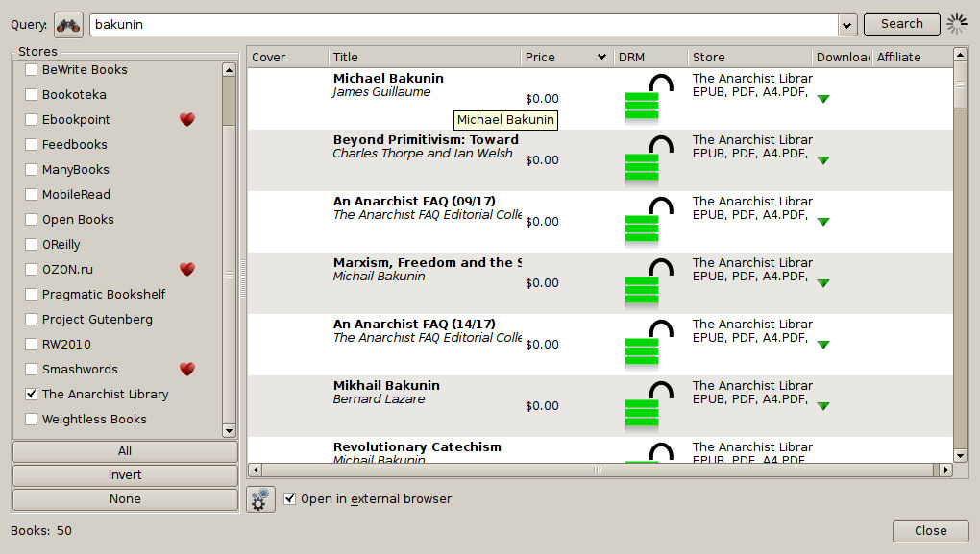
Task: Click the DRM lock icon for Marxism, Freedom row
Action: [x=649, y=281]
